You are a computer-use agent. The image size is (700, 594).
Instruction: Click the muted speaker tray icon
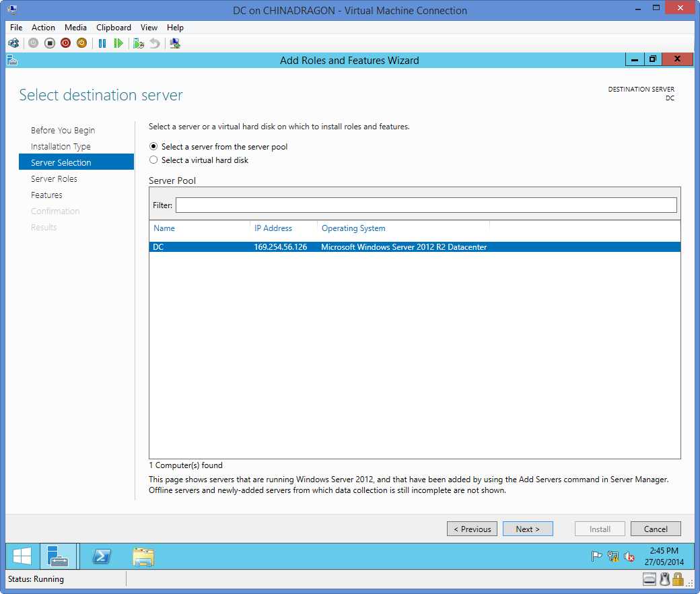629,556
